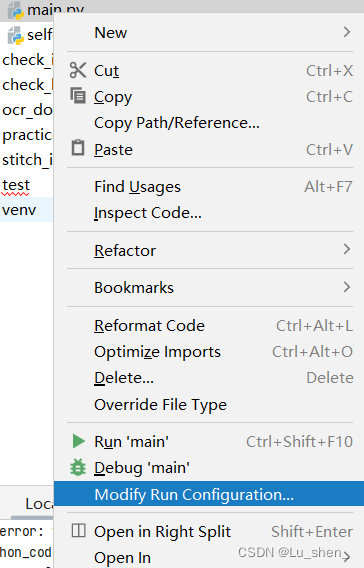Image resolution: width=364 pixels, height=568 pixels.
Task: Click the Open in Right Split icon
Action: click(x=79, y=531)
